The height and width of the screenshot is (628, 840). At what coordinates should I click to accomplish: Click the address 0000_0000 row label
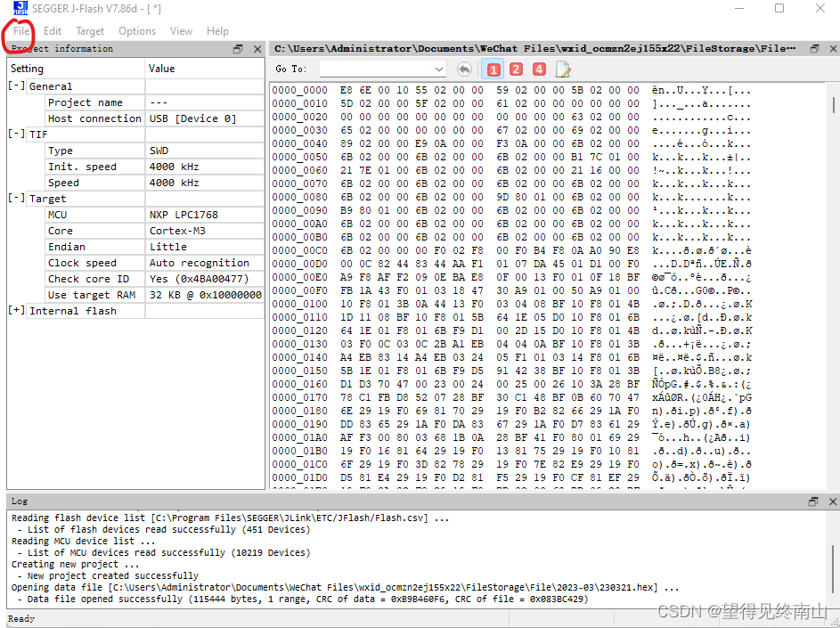click(x=300, y=90)
